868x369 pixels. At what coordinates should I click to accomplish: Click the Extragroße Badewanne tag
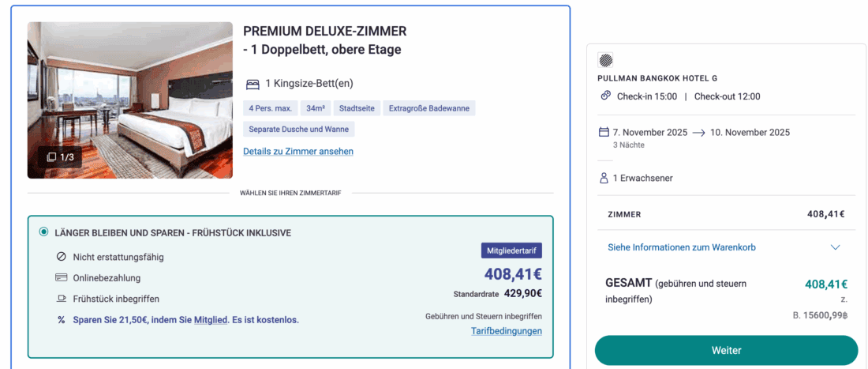point(430,108)
